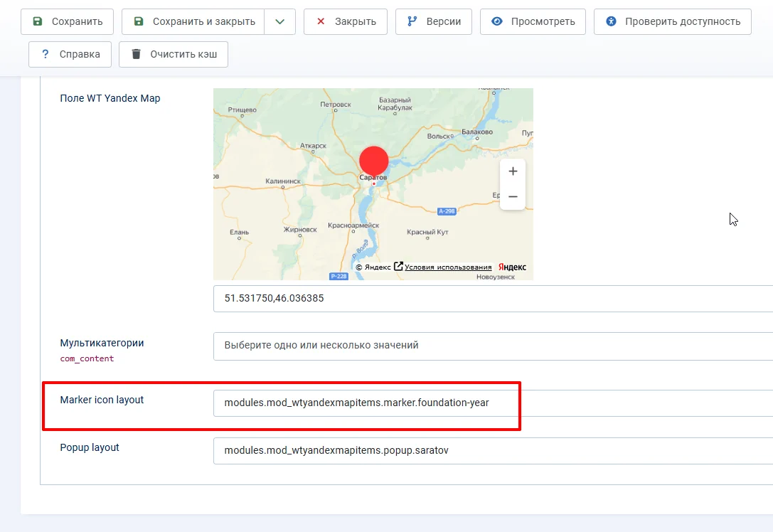The image size is (773, 532).
Task: Click Вольск on the map
Action: coord(439,136)
